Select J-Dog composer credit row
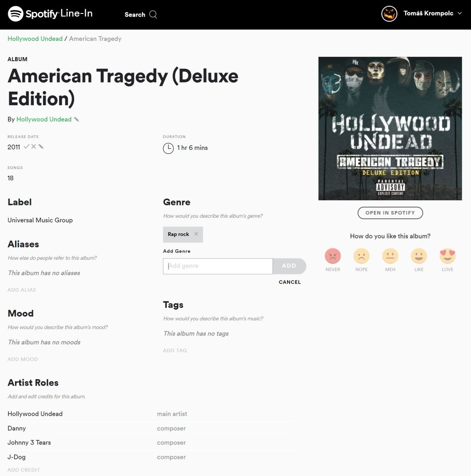This screenshot has width=471, height=476. click(151, 457)
